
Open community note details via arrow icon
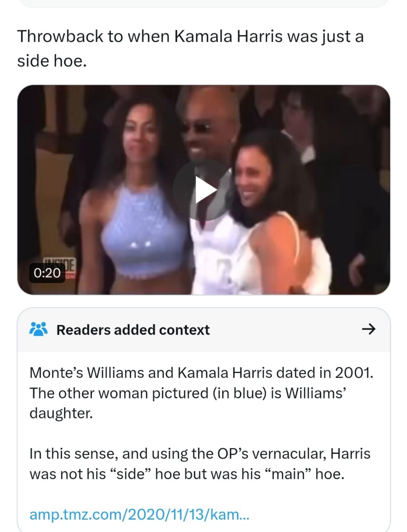click(x=368, y=329)
